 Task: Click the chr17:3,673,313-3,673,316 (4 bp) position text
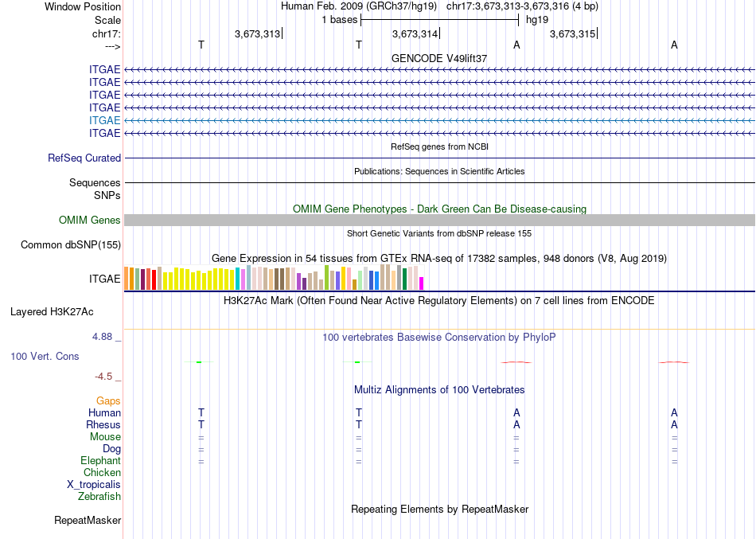coord(522,6)
